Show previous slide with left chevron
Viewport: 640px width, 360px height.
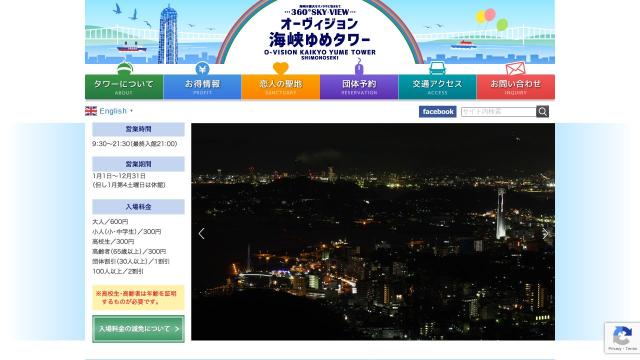pyautogui.click(x=202, y=233)
